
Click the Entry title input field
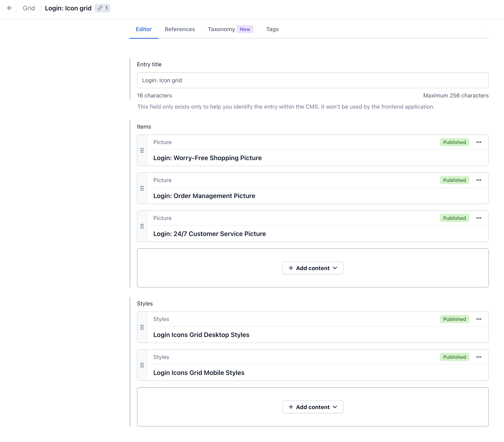pyautogui.click(x=313, y=80)
